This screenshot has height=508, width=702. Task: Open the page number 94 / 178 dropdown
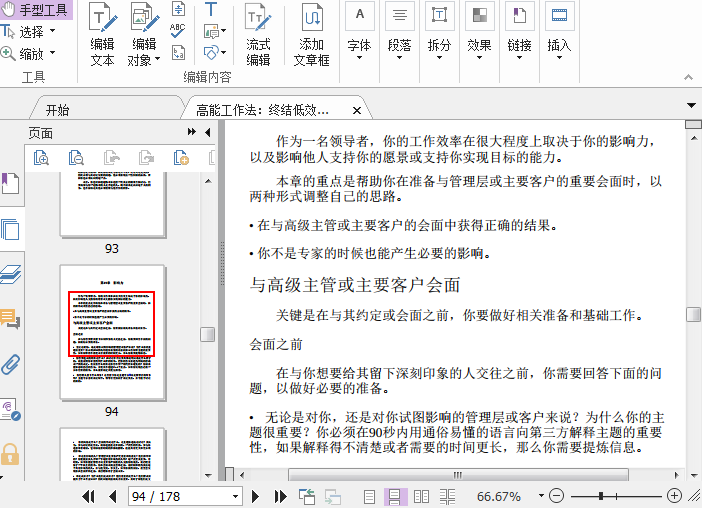point(235,496)
